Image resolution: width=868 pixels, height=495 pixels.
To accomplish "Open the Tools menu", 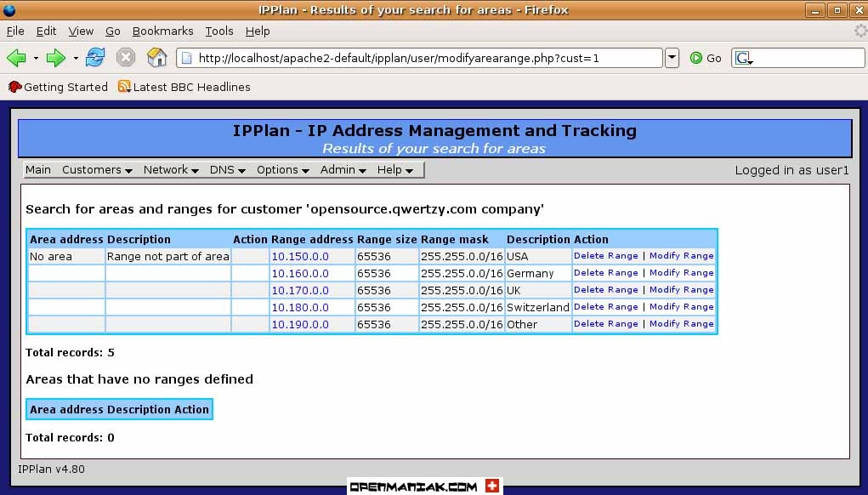I will (219, 31).
